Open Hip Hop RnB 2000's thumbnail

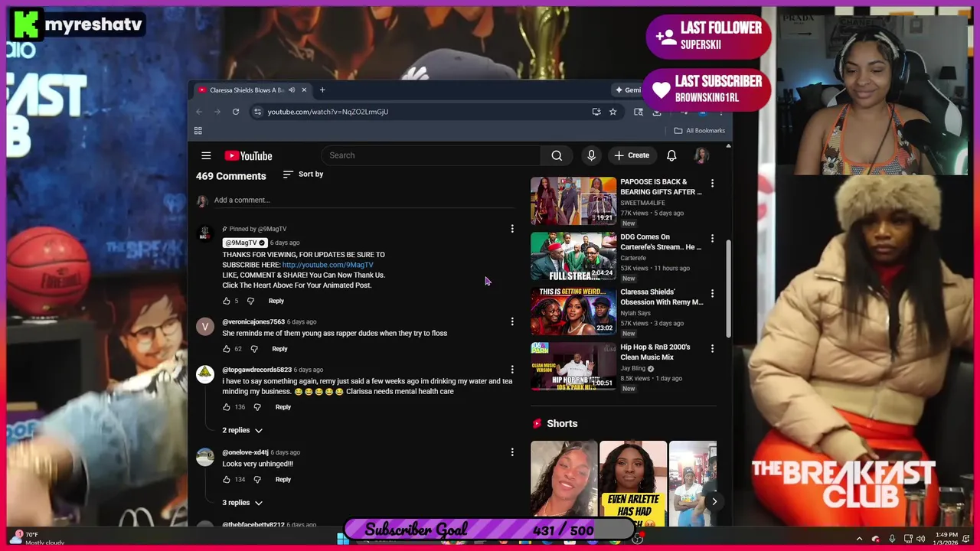(x=573, y=366)
